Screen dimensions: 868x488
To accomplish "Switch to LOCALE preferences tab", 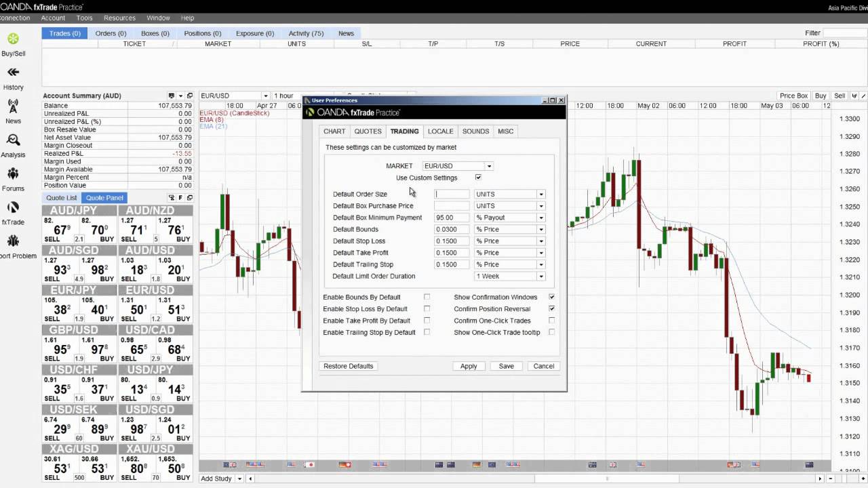I will coord(441,131).
